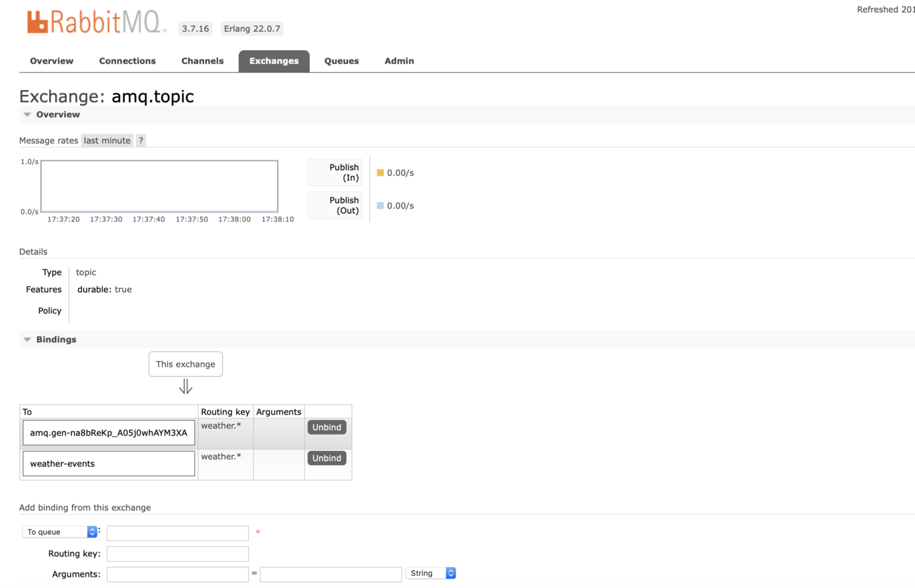Image resolution: width=915 pixels, height=588 pixels.
Task: Open the Admin tab
Action: [399, 61]
